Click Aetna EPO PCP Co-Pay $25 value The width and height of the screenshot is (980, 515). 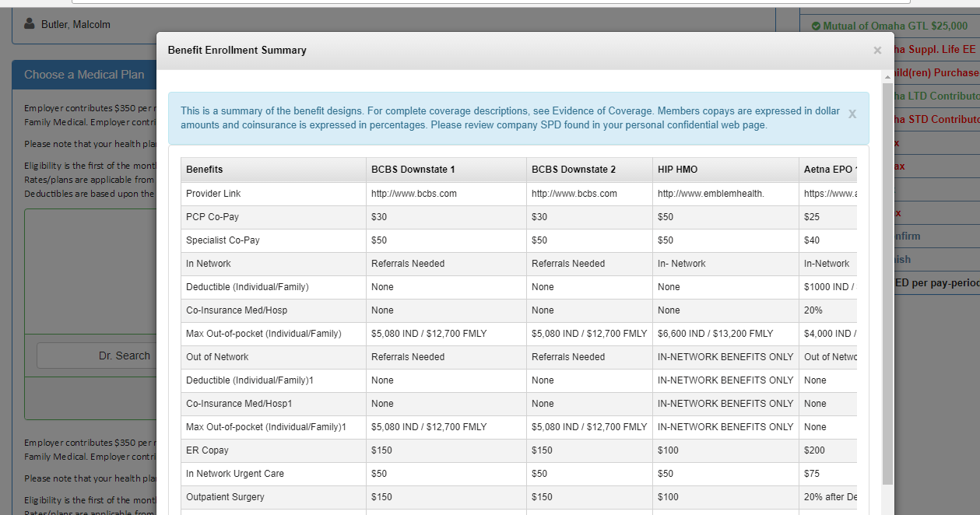point(812,217)
